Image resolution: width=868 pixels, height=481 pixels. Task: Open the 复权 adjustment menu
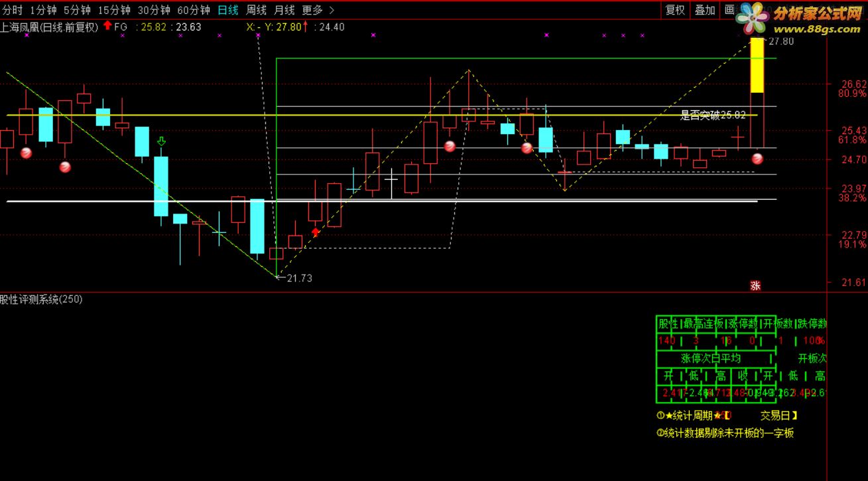click(x=675, y=10)
